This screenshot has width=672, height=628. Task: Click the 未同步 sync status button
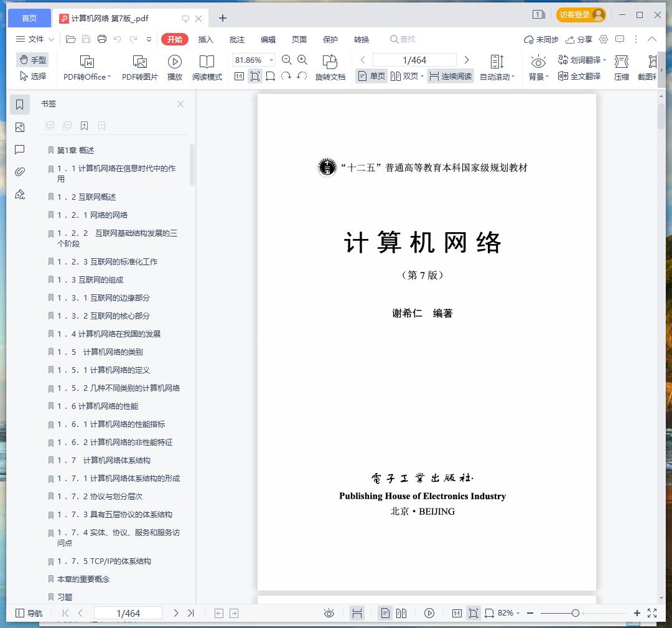541,39
